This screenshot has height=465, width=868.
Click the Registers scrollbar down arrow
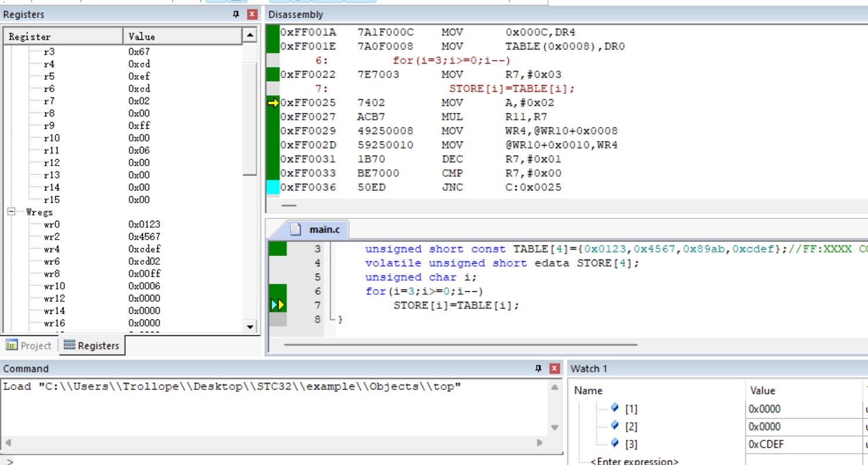[x=250, y=326]
